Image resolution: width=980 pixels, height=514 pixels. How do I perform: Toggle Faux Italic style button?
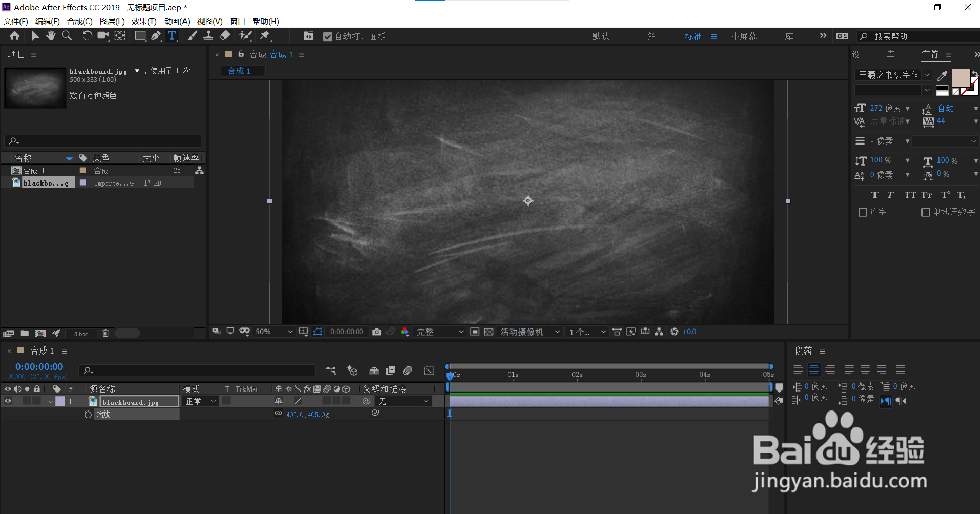pos(891,195)
